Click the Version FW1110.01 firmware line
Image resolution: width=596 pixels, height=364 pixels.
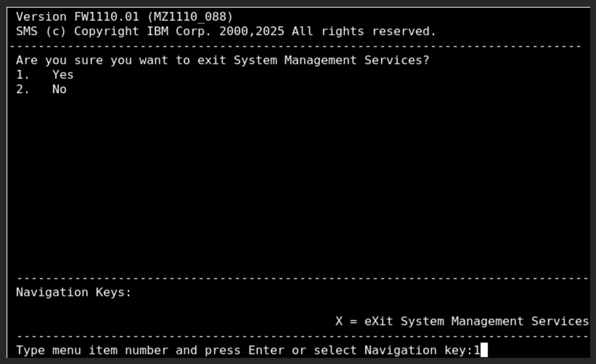tap(124, 17)
